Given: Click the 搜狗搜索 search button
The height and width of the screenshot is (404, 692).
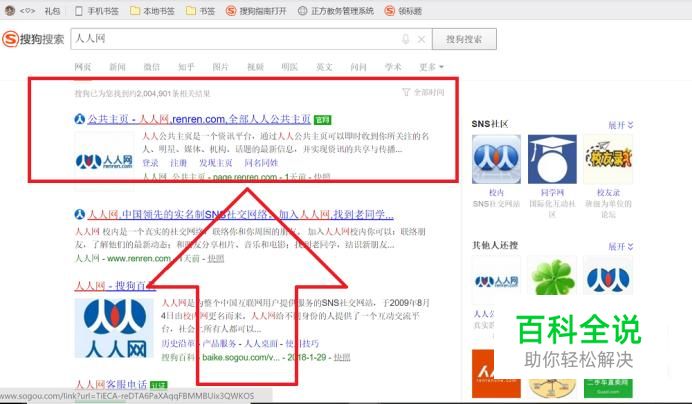Looking at the screenshot, I should tap(464, 39).
